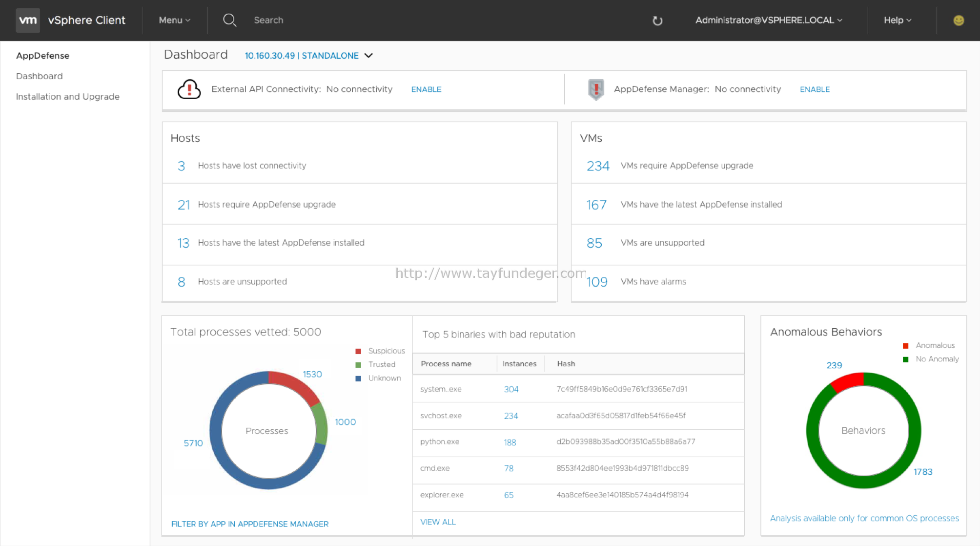Open the Administrator@VSPHERE.LOCAL user dropdown
The width and height of the screenshot is (980, 546).
click(769, 20)
